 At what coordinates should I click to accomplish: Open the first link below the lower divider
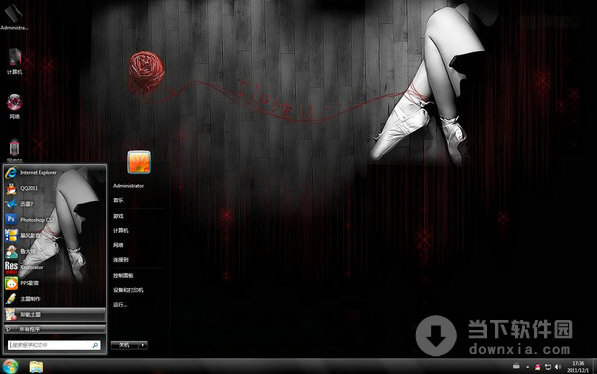coord(123,275)
